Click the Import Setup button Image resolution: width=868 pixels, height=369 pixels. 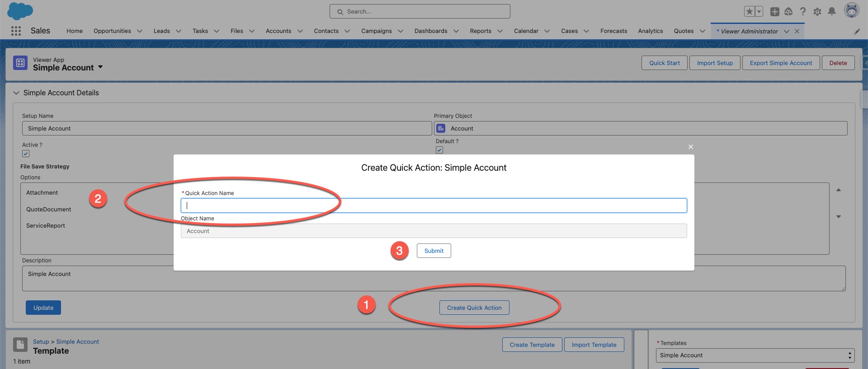715,63
